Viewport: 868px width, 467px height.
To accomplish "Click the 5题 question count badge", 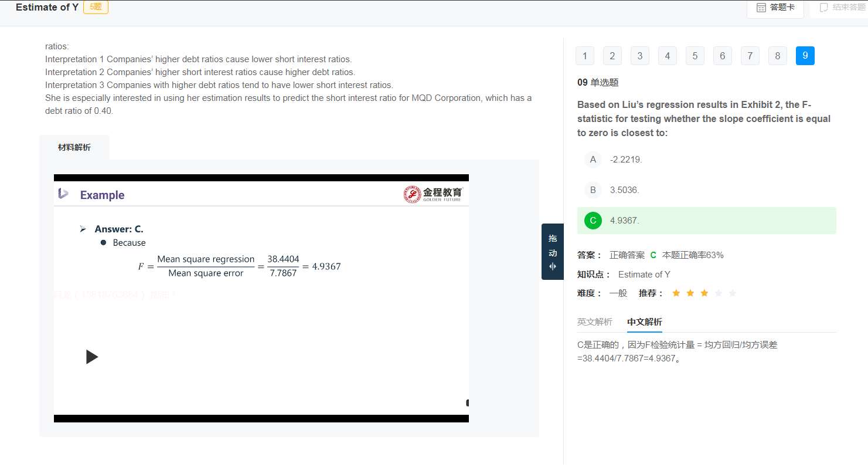I will point(96,7).
